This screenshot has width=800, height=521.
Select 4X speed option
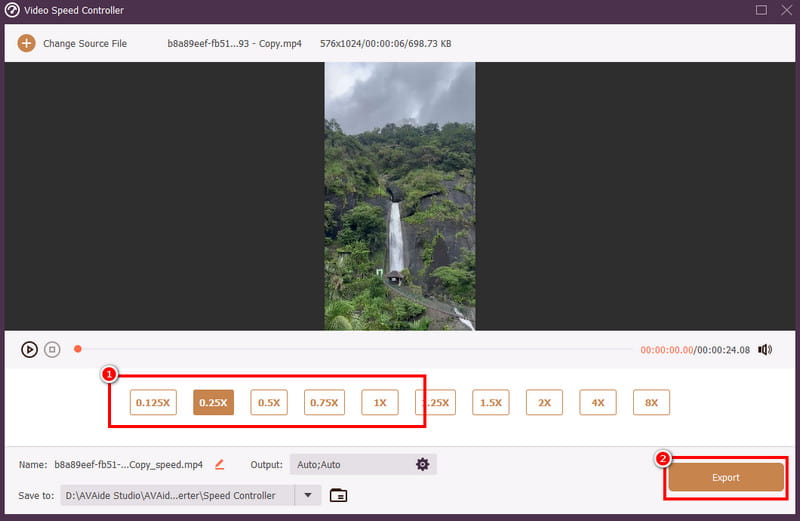598,403
